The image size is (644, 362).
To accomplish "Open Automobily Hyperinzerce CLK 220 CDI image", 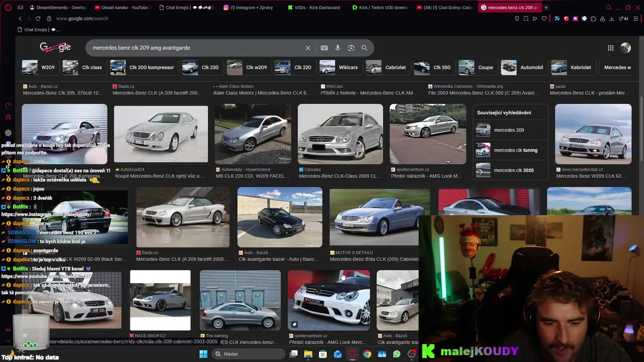I will click(253, 134).
